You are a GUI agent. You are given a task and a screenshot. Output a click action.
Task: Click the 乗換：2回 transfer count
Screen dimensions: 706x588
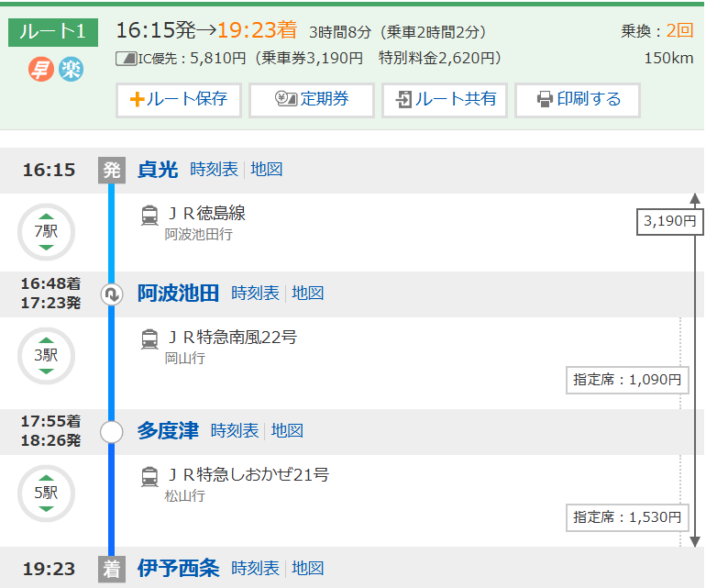(656, 30)
